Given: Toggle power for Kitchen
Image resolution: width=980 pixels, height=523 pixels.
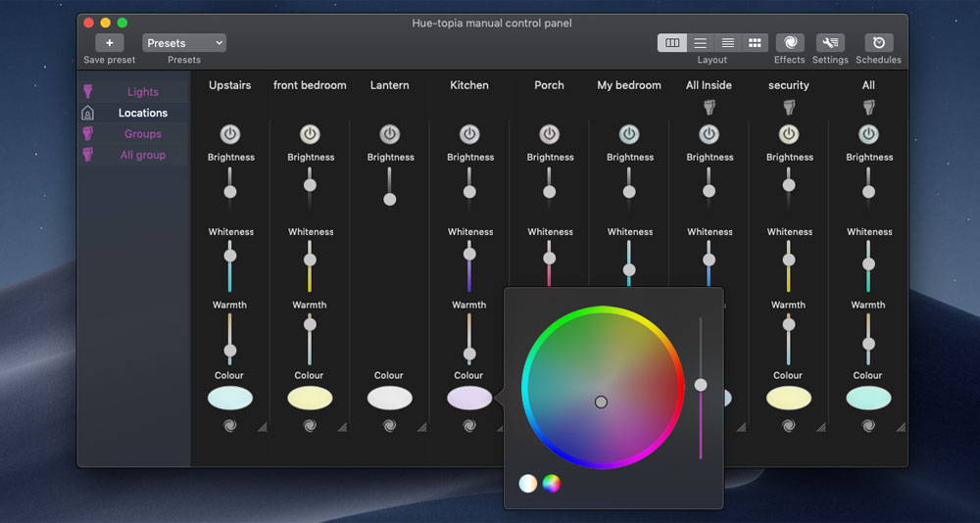Looking at the screenshot, I should tap(469, 134).
